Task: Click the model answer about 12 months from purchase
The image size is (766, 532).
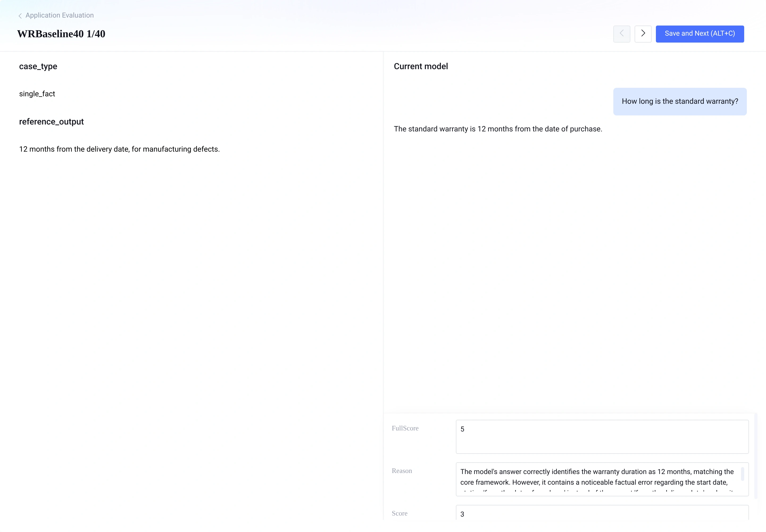Action: coord(498,129)
